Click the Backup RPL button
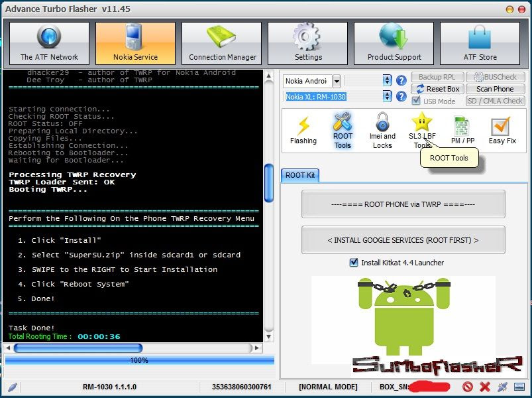This screenshot has height=398, width=532. tap(437, 77)
